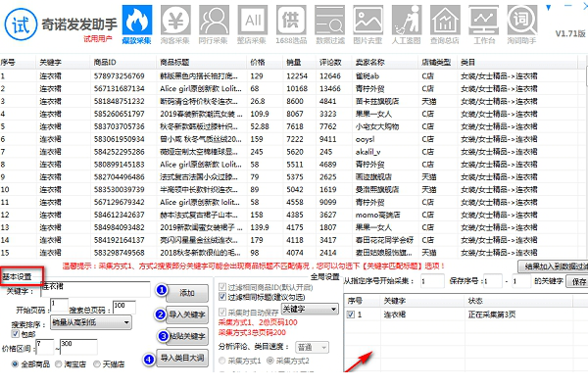Focus the 搜索总页码 input field

tap(124, 307)
